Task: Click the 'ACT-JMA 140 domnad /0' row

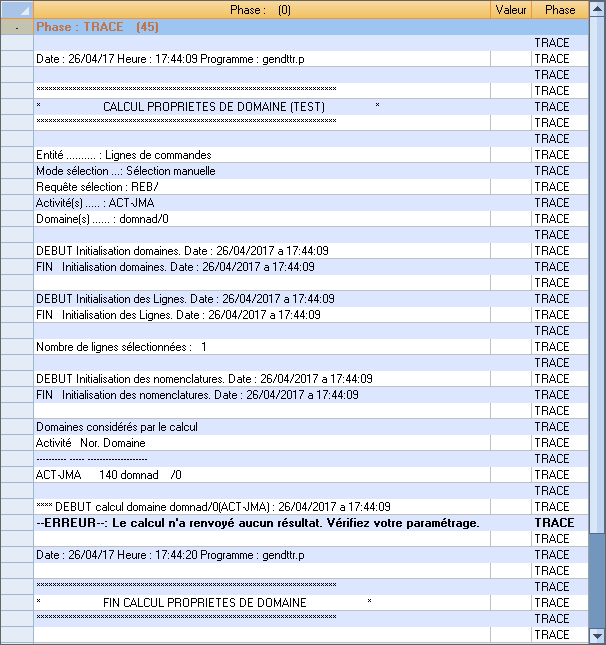Action: 109,475
